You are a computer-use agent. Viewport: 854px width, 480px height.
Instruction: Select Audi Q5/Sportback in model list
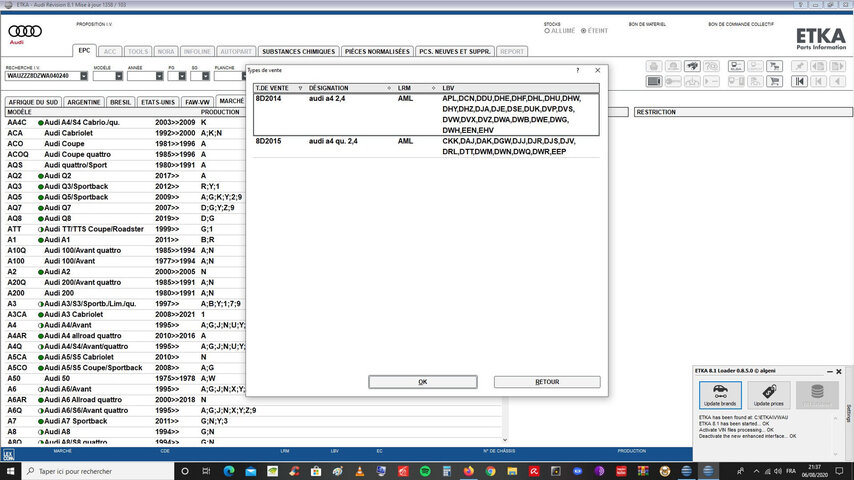point(76,197)
